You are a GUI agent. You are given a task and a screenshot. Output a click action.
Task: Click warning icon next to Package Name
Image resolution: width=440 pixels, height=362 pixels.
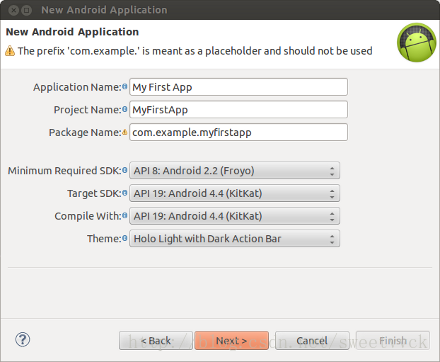pos(125,132)
